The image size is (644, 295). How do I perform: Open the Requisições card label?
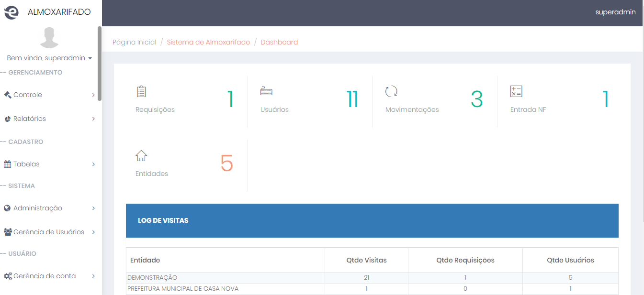[x=155, y=109]
